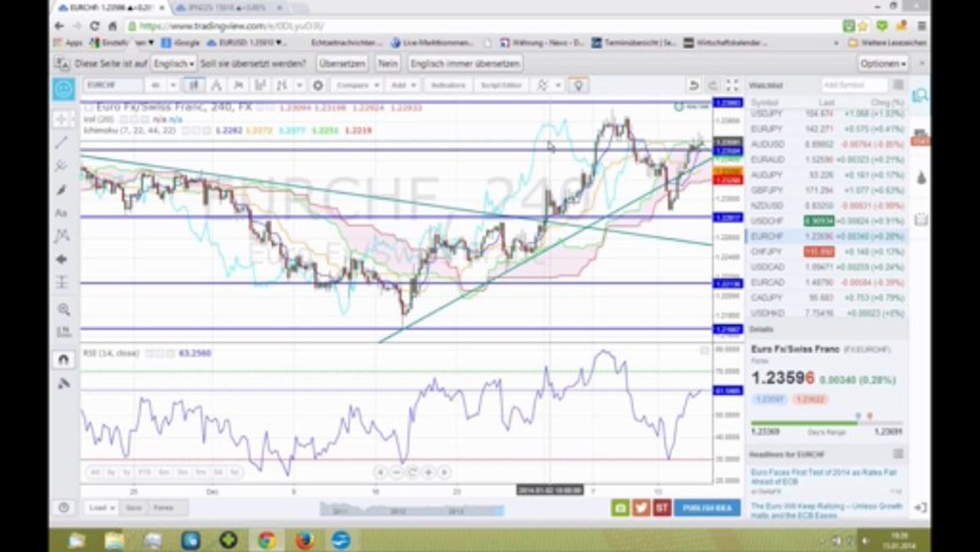Click the tool below the magnet icon
This screenshot has height=552, width=980.
(x=63, y=383)
